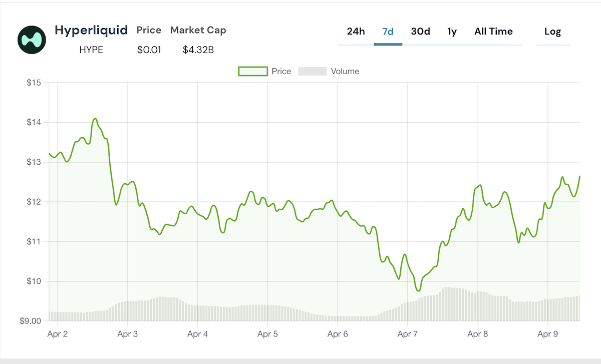The width and height of the screenshot is (601, 364).
Task: Click the Apr 7 date axis label
Action: [x=408, y=334]
